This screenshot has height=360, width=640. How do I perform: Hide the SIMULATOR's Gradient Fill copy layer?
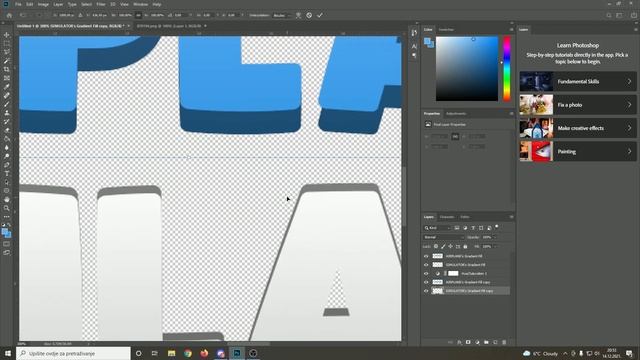pyautogui.click(x=426, y=291)
